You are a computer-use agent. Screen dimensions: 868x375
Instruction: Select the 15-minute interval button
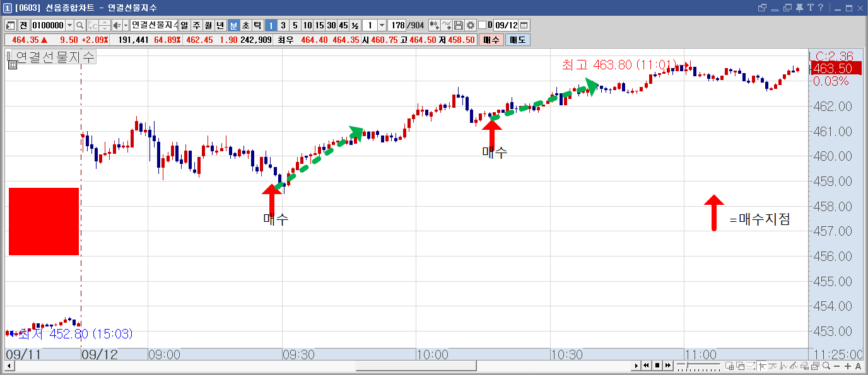pyautogui.click(x=320, y=26)
